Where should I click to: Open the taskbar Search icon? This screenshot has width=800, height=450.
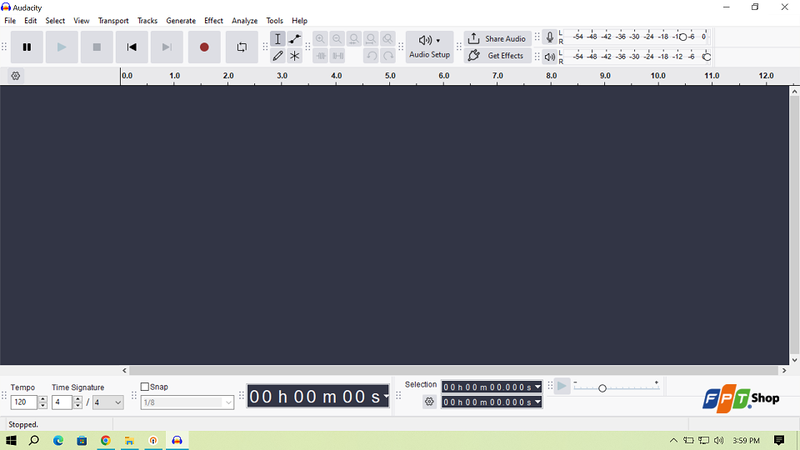click(x=34, y=440)
